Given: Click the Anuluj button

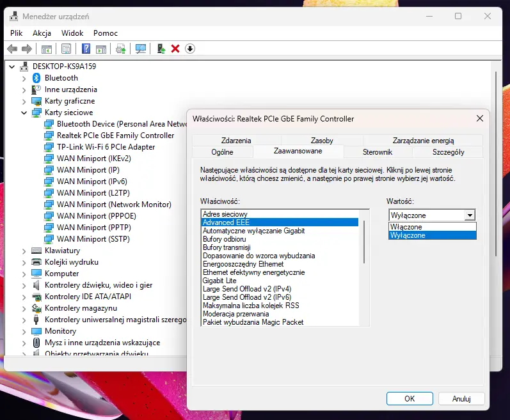Looking at the screenshot, I should click(461, 398).
